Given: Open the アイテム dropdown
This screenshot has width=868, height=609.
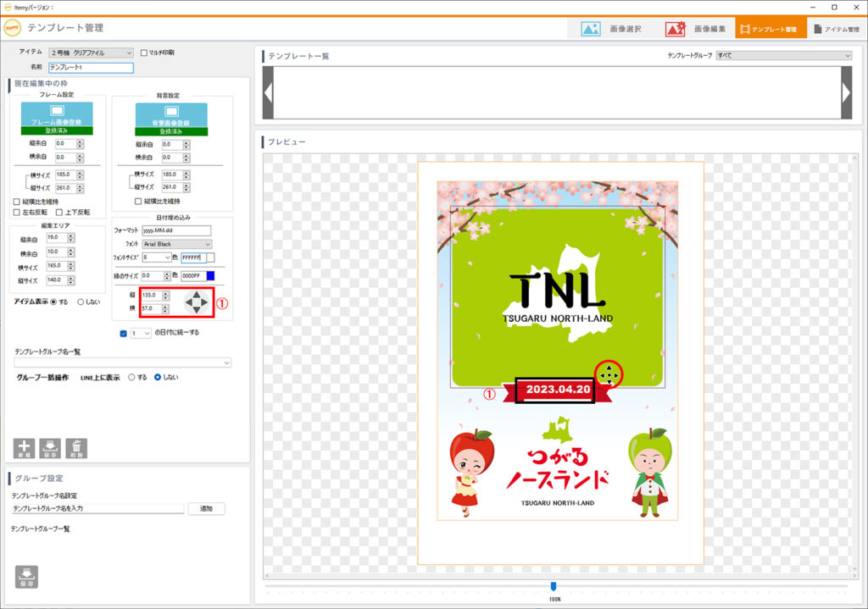Looking at the screenshot, I should [x=91, y=53].
